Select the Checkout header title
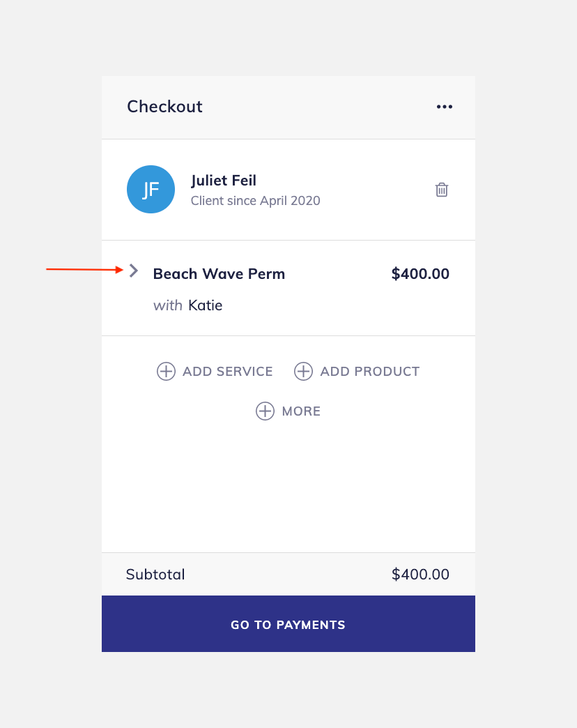Screen dimensions: 577x728 [164, 107]
